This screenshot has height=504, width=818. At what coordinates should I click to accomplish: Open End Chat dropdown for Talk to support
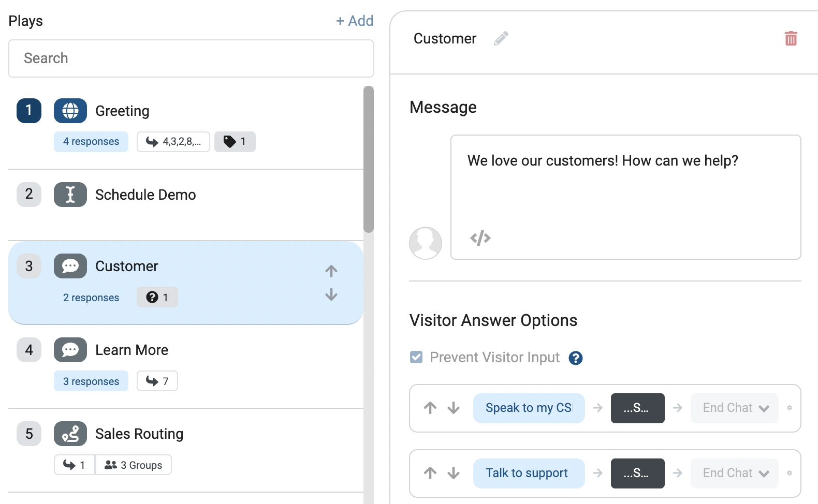(734, 473)
